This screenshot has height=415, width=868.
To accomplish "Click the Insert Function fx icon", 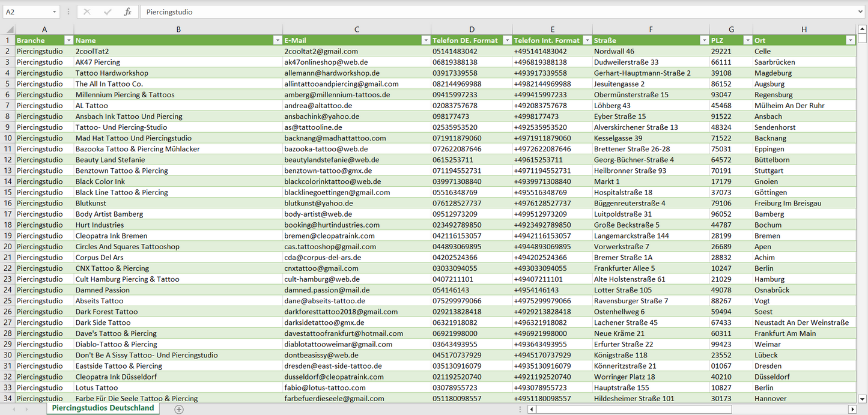I will [127, 12].
